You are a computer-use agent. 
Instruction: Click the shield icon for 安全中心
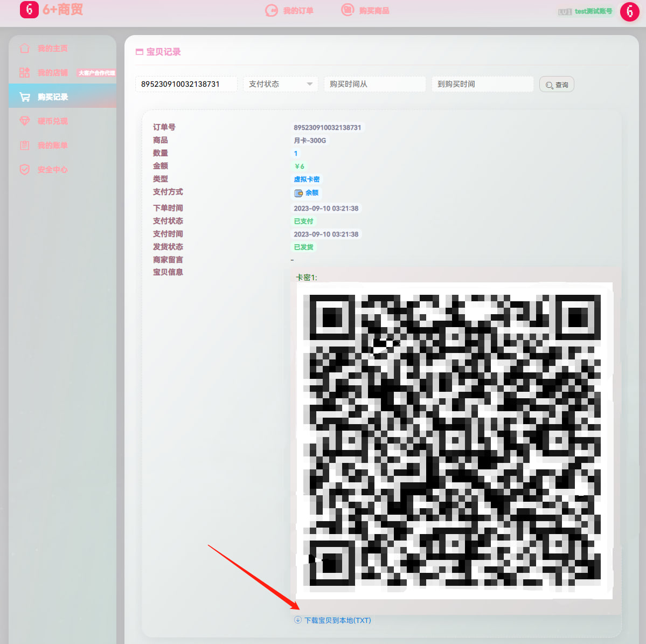pyautogui.click(x=25, y=170)
